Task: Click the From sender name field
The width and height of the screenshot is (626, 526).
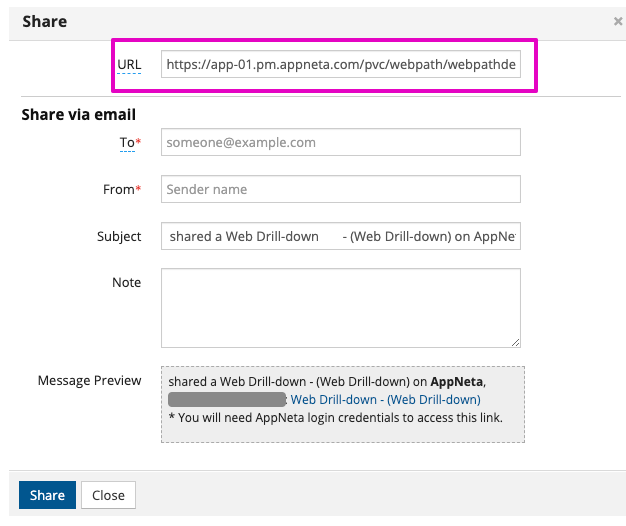Action: 341,189
